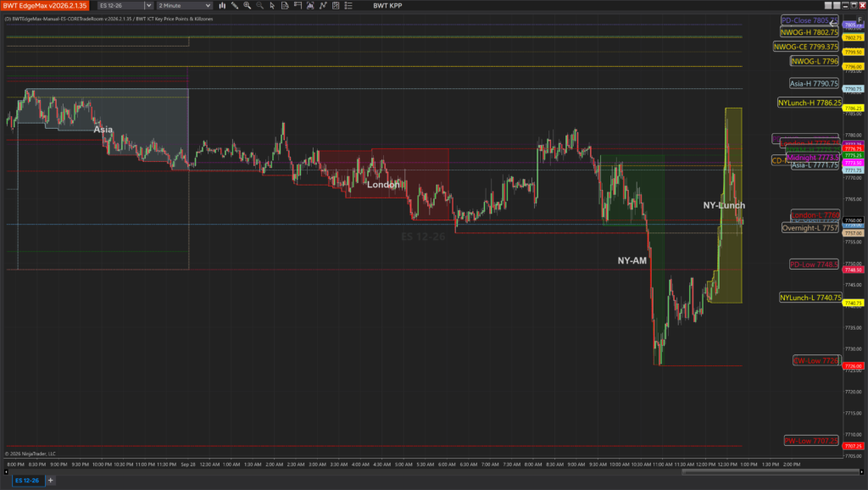Select the Asia-H 7790.75 label

814,84
